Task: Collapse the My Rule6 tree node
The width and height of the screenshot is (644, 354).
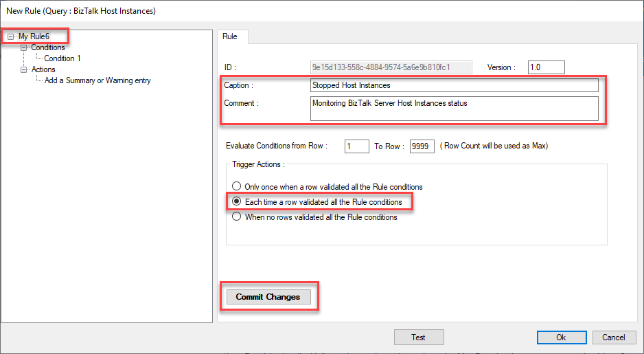Action: pos(10,36)
